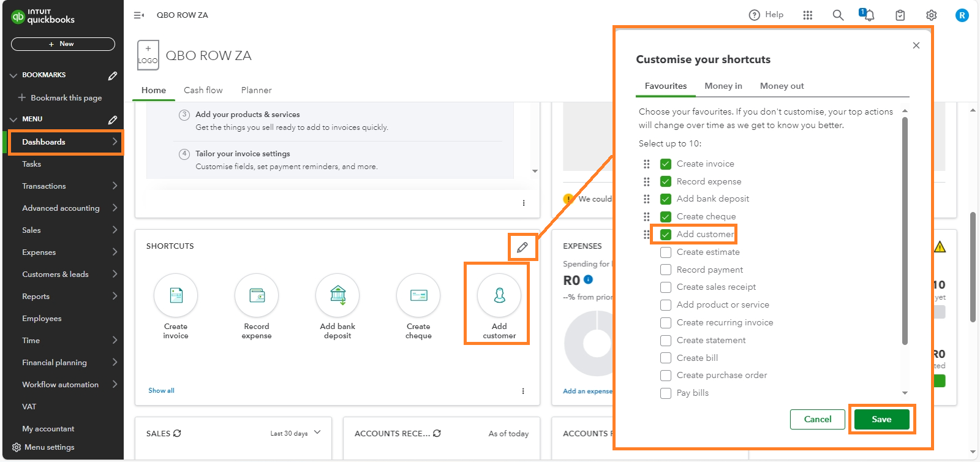Screen dimensions: 980x462
Task: Check the Record payment checkbox
Action: 666,270
